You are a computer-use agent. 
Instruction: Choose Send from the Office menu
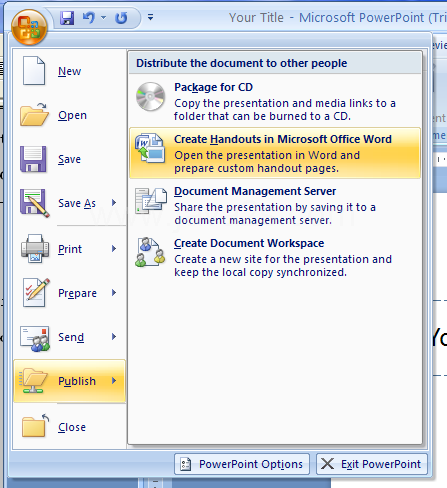point(69,337)
